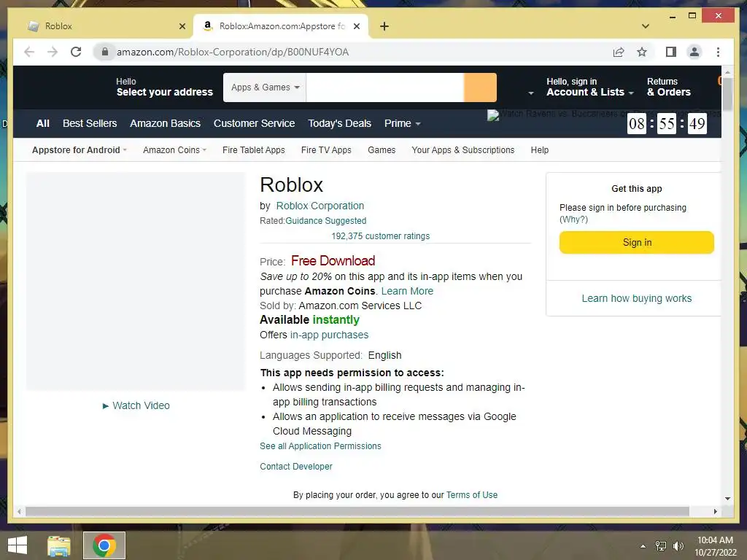Open a new tab with the plus button
Screen dimensions: 747x560
coord(384,26)
